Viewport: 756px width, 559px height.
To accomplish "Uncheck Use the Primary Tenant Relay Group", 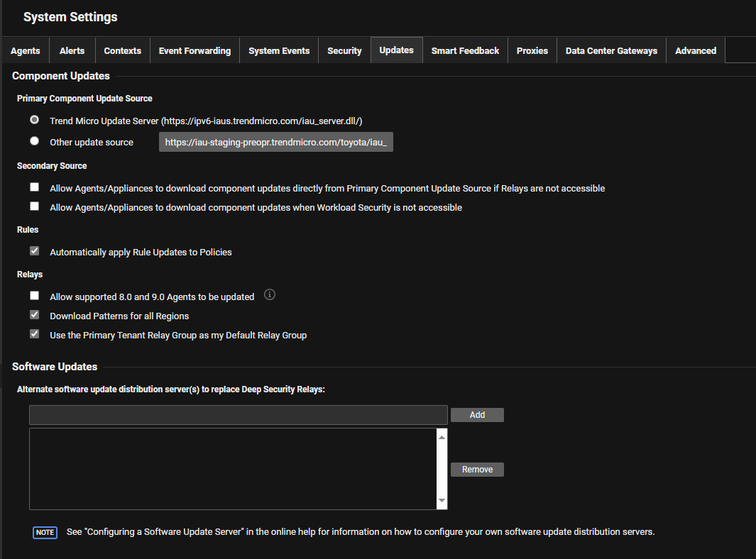I will coord(34,333).
